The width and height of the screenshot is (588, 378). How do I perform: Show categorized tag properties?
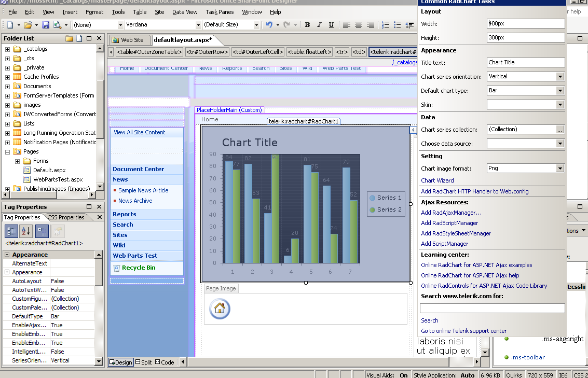coord(11,231)
